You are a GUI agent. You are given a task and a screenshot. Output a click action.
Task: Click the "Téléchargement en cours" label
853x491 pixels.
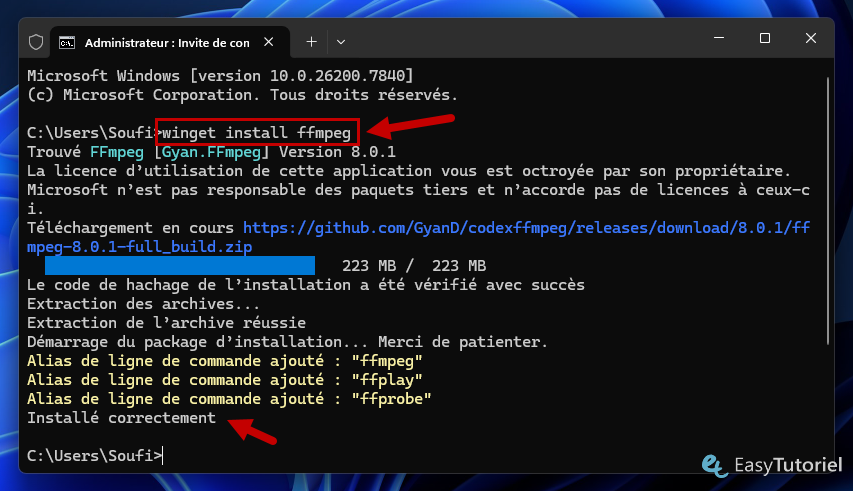tap(130, 227)
